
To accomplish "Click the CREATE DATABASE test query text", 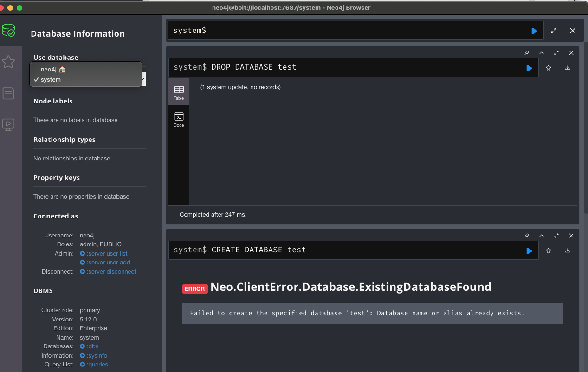I will (258, 250).
